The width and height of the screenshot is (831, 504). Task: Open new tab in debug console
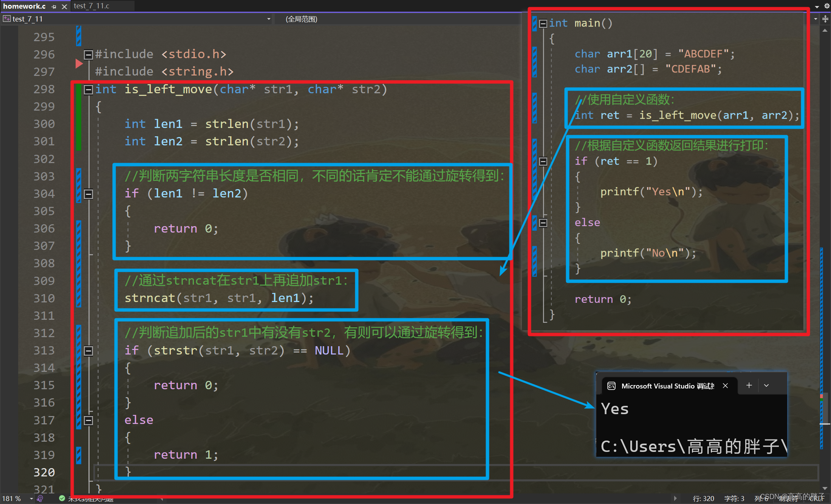tap(749, 385)
